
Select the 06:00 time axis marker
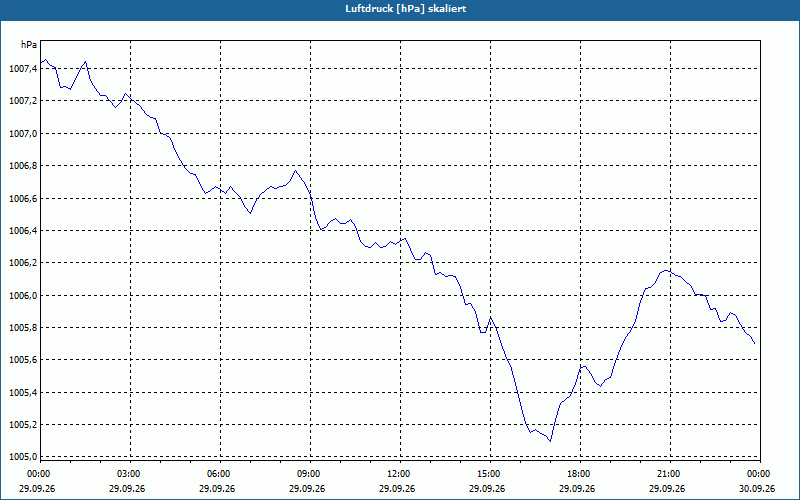click(x=220, y=474)
